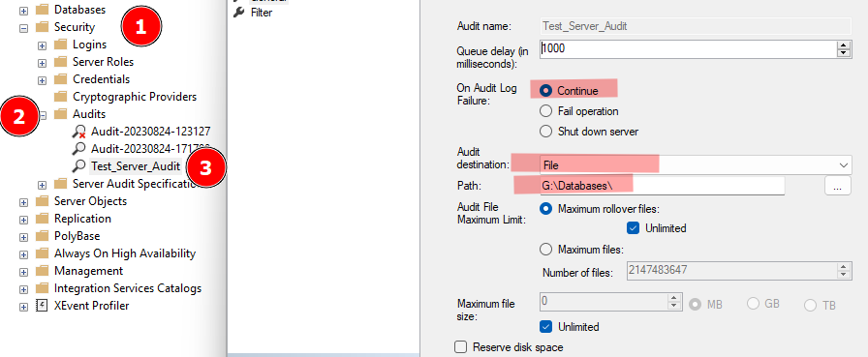Expand the Server Audit Specifications node
Image resolution: width=868 pixels, height=357 pixels.
[x=42, y=185]
